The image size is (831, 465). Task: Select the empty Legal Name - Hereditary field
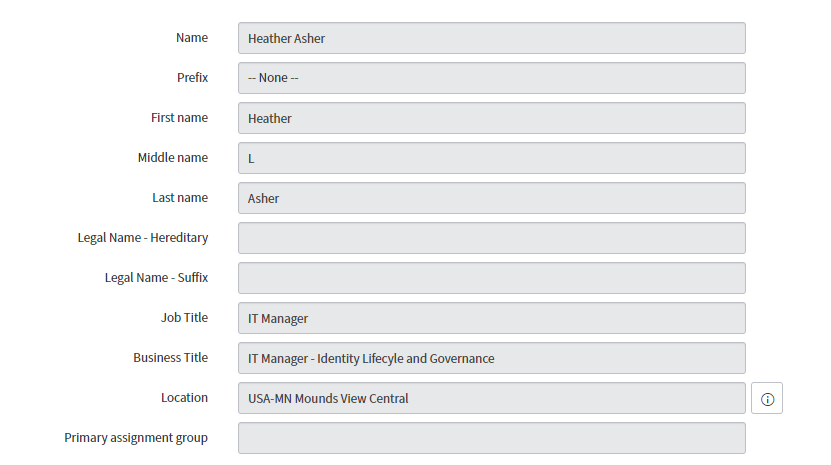coord(491,238)
